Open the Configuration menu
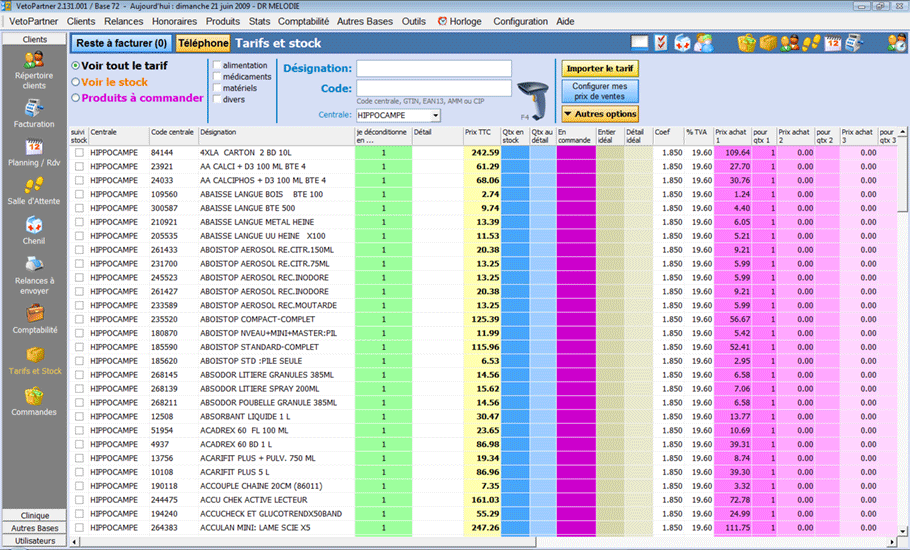The height and width of the screenshot is (550, 910). coord(521,21)
